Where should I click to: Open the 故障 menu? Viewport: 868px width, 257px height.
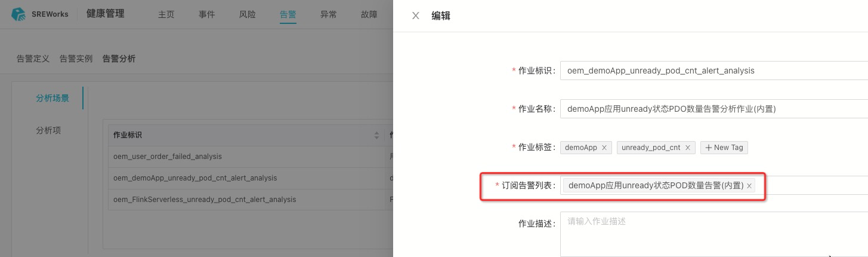pyautogui.click(x=369, y=15)
